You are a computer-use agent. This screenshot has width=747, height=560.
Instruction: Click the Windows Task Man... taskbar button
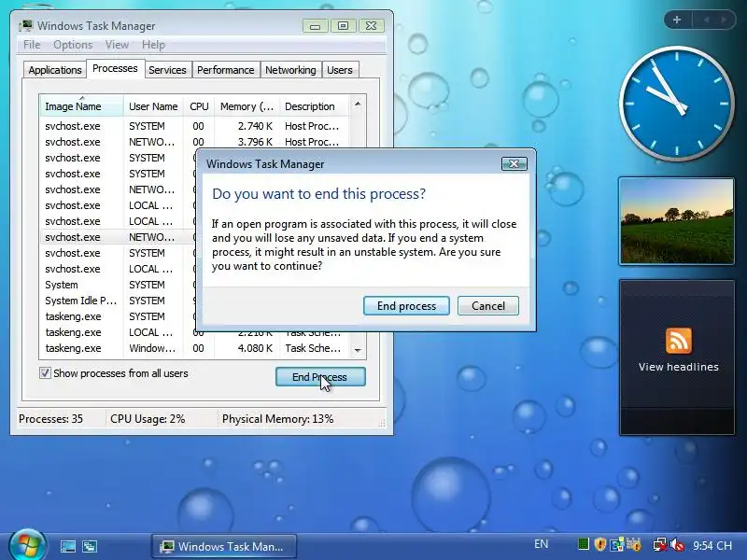224,546
